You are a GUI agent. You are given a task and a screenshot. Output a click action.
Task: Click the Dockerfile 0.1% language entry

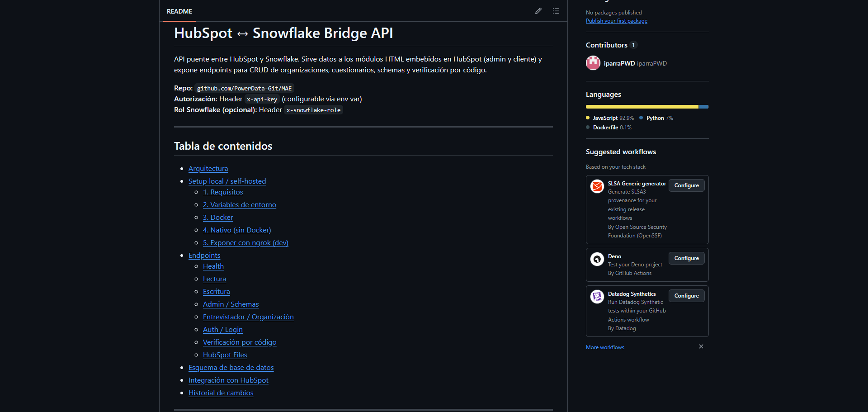pyautogui.click(x=609, y=128)
